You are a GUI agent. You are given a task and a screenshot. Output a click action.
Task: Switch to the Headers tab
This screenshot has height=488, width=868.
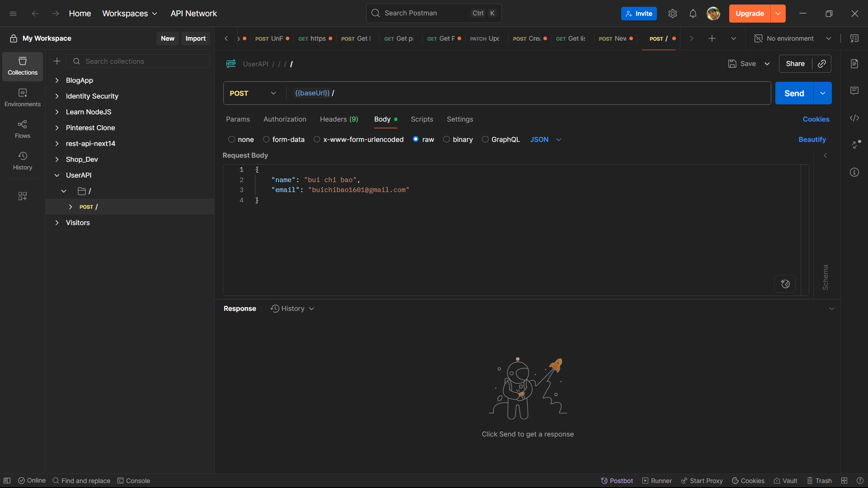pyautogui.click(x=339, y=119)
